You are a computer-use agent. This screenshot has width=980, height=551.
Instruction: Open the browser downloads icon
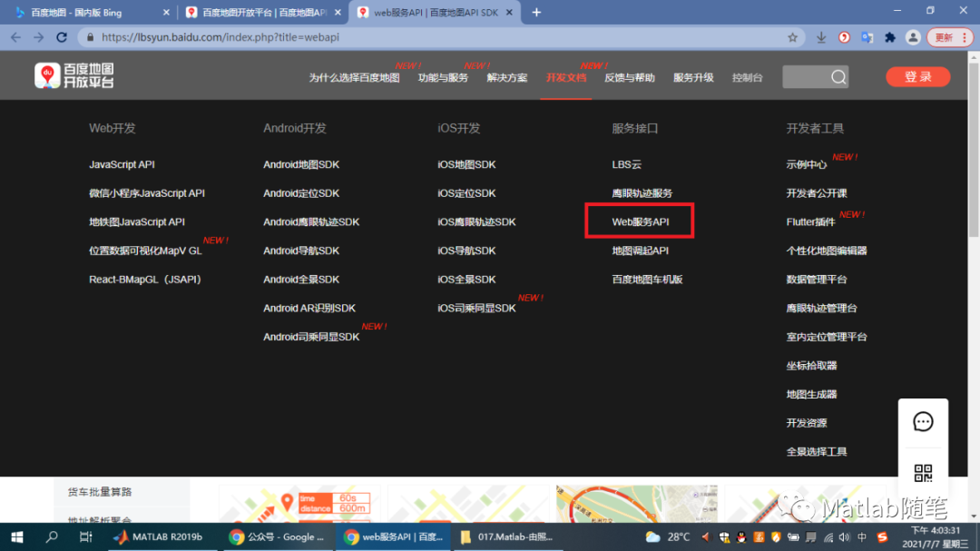point(821,37)
